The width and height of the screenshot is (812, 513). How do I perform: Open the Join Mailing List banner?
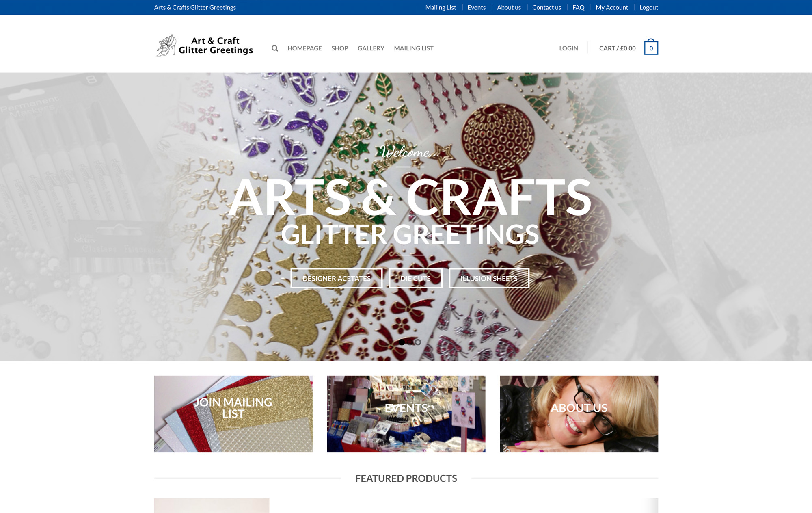pos(233,414)
